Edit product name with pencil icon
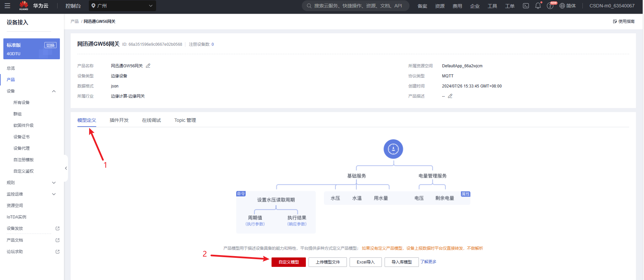 [148, 66]
